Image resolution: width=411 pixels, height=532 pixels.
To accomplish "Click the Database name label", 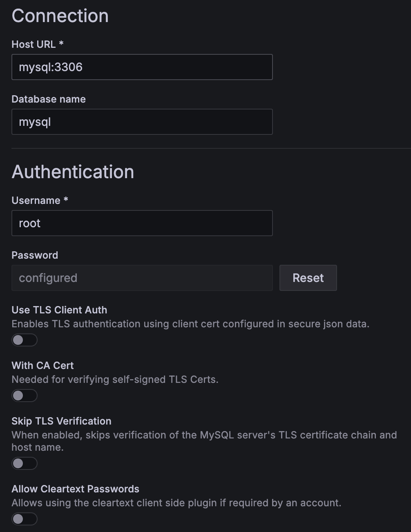I will pos(49,99).
